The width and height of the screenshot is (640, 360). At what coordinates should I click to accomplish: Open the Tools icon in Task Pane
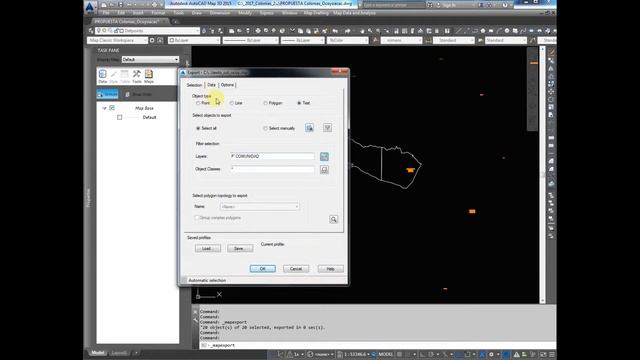point(137,76)
